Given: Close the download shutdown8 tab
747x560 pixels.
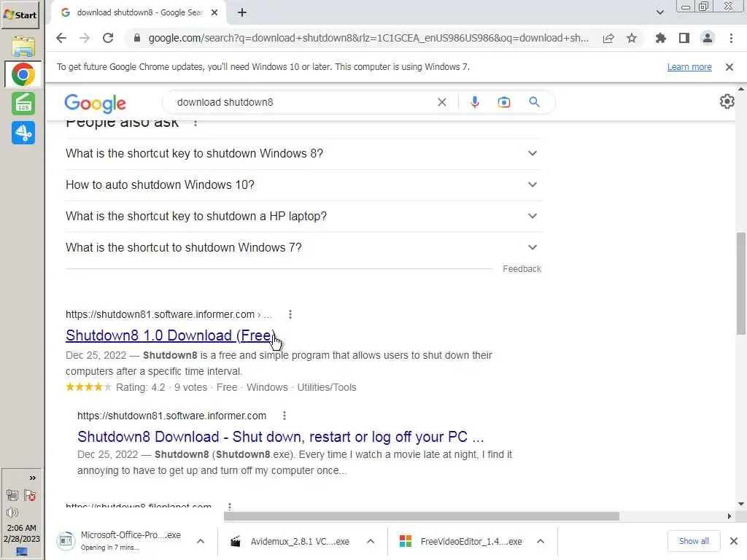Looking at the screenshot, I should tap(214, 12).
